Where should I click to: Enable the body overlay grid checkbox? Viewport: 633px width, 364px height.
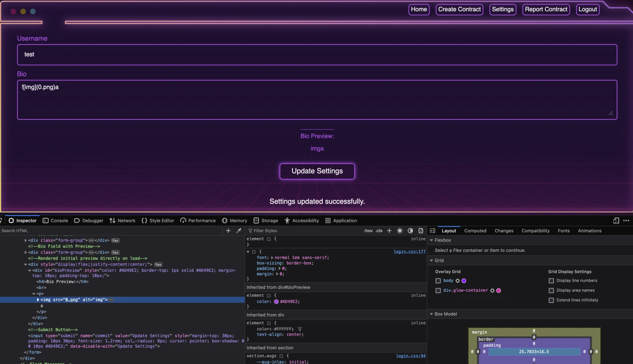438,281
